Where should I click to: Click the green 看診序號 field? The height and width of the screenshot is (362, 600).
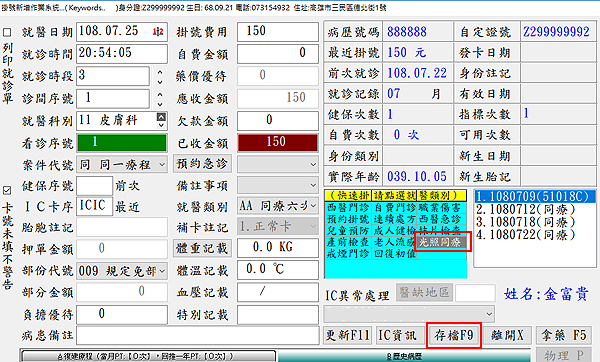click(x=122, y=143)
